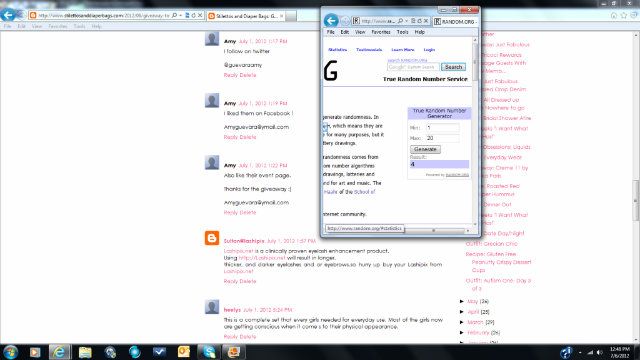Open the Outlook taskbar icon
640x360 pixels.
point(184,352)
